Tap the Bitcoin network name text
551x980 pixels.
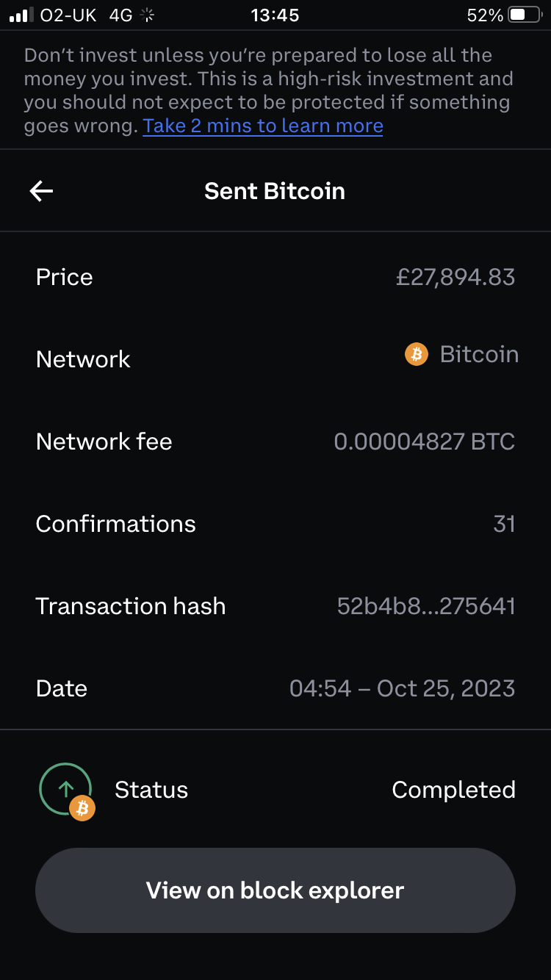click(x=479, y=355)
